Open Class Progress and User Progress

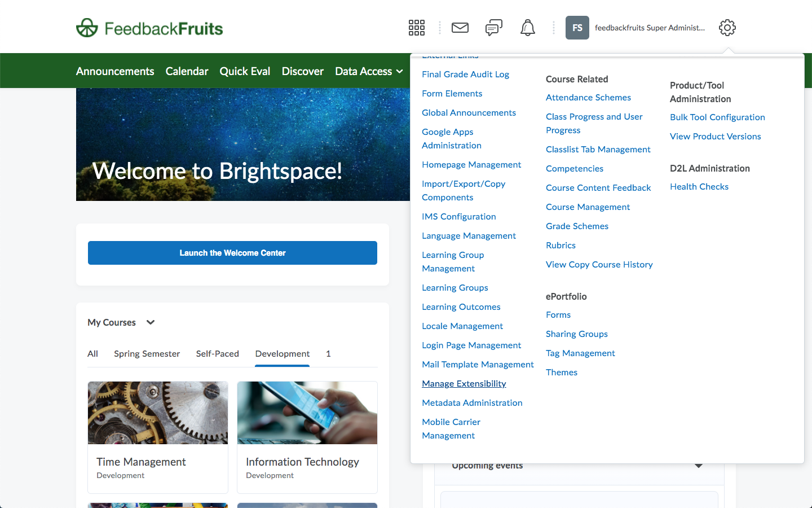coord(594,123)
